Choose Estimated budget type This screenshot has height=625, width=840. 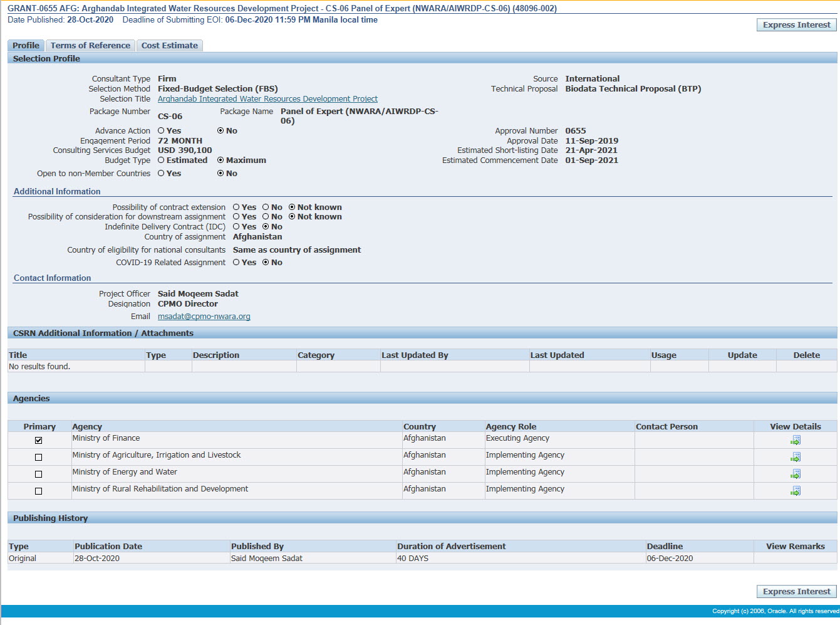(x=161, y=160)
